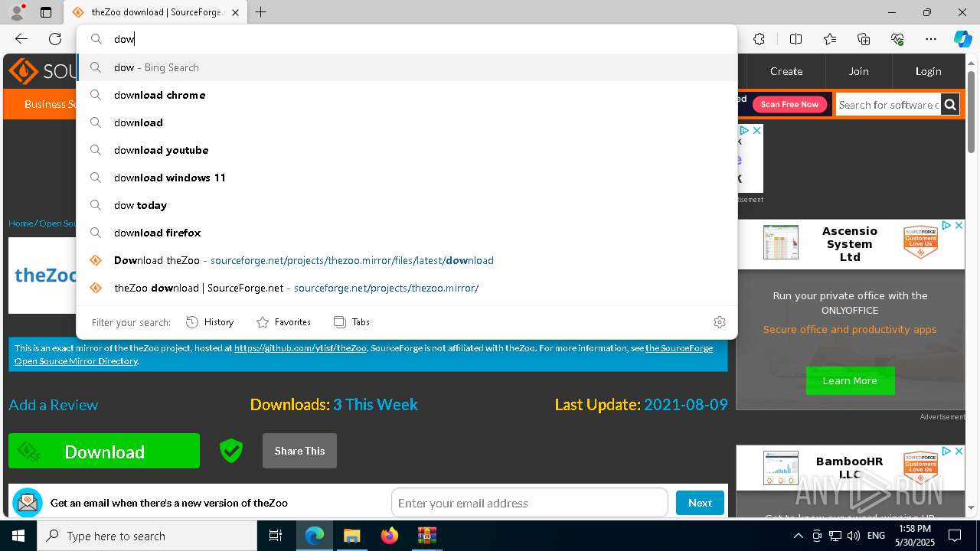The width and height of the screenshot is (980, 551).
Task: Close the theZoo download tab
Action: (235, 12)
